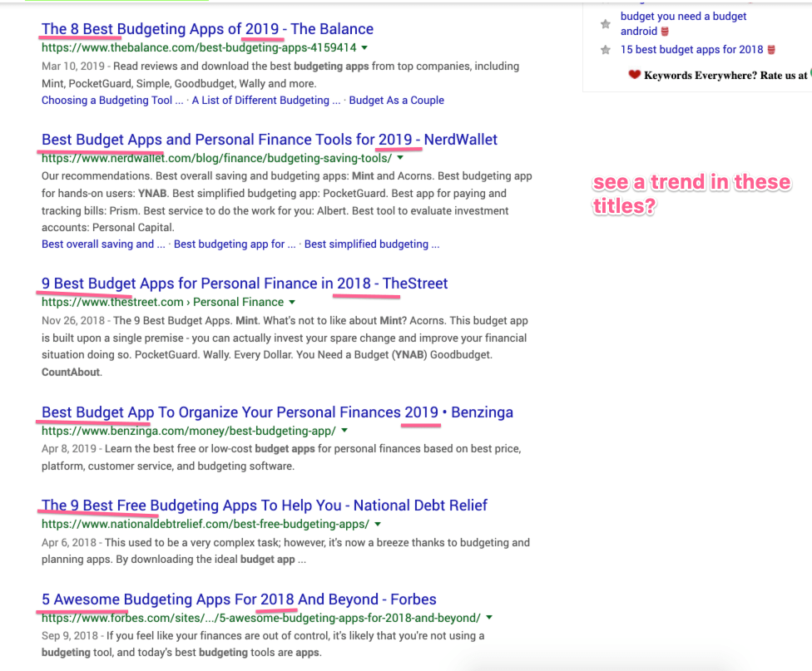This screenshot has width=812, height=671.
Task: Follow 'A List of Different Budgeting ...' sitelink
Action: [x=266, y=101]
